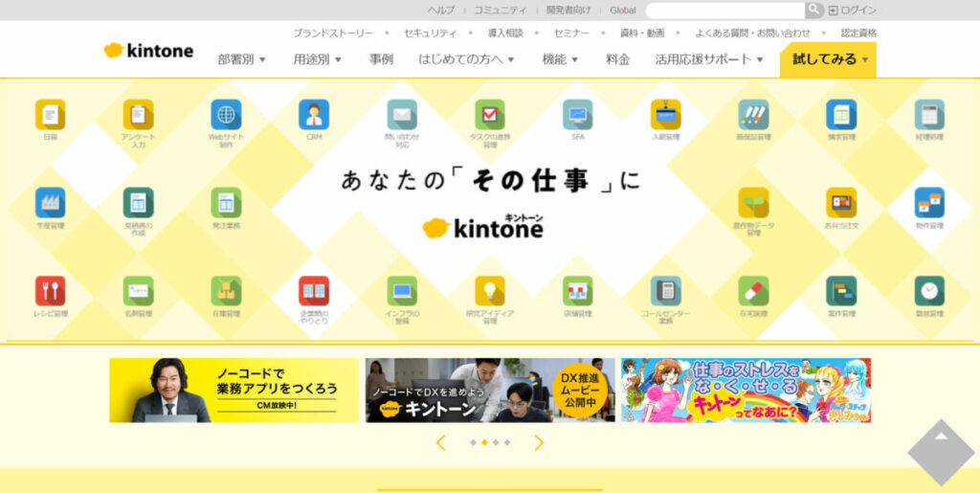Select the last carousel dot indicator

[507, 442]
